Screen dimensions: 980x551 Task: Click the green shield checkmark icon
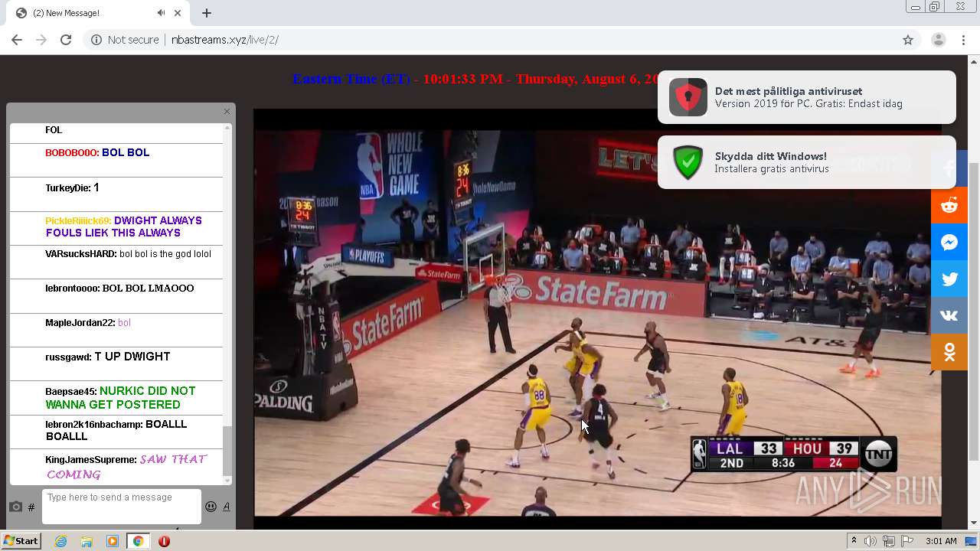[x=688, y=162]
